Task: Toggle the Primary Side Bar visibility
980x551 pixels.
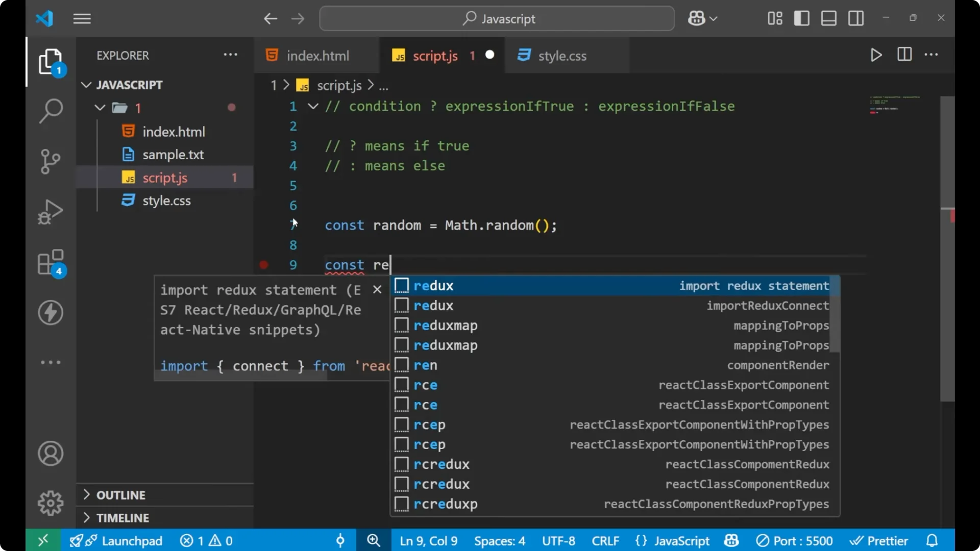Action: (x=801, y=18)
